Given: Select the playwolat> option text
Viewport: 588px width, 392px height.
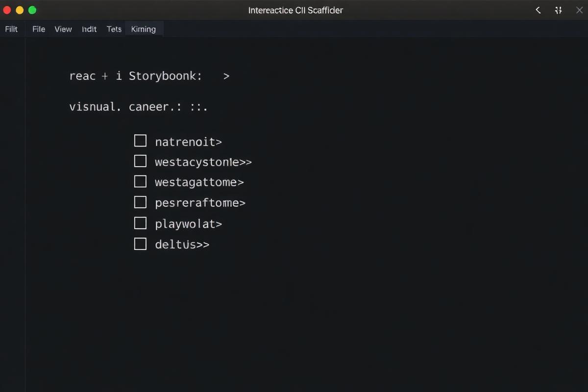Looking at the screenshot, I should click(x=189, y=224).
